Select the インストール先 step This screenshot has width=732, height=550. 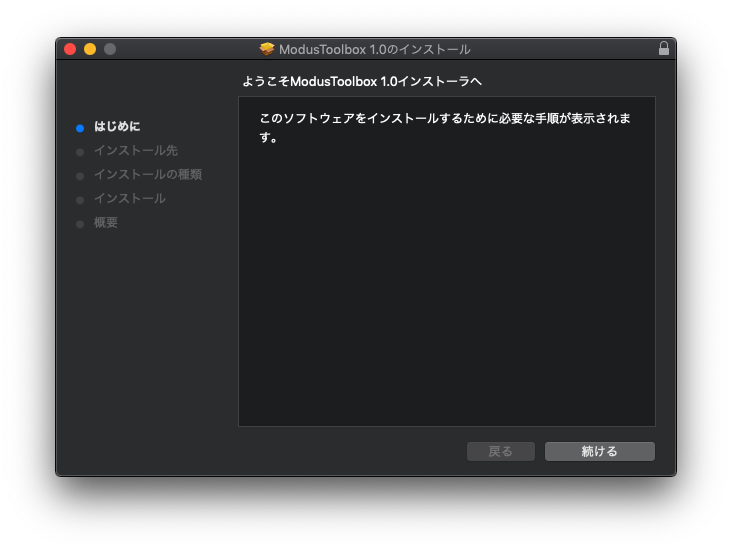pyautogui.click(x=136, y=150)
